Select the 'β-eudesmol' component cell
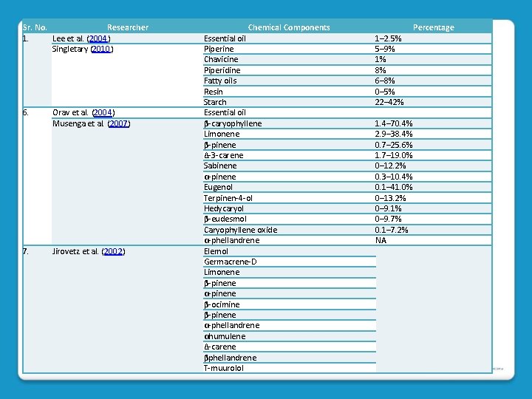The image size is (532, 399). tap(289, 219)
